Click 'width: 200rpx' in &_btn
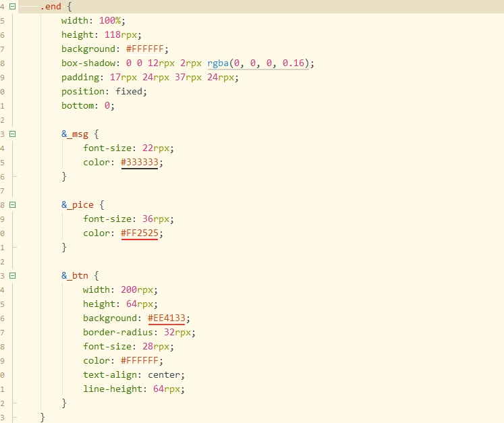The width and height of the screenshot is (504, 423). tap(120, 290)
